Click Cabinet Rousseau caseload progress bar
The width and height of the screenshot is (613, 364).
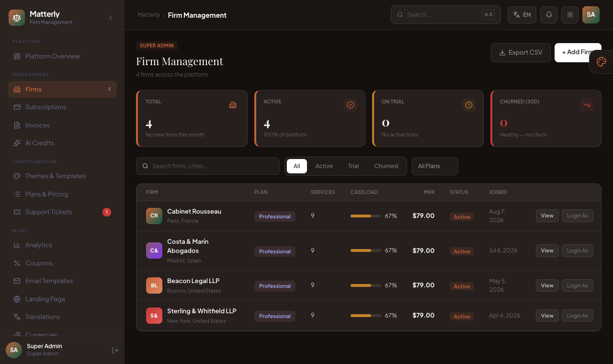click(x=366, y=216)
